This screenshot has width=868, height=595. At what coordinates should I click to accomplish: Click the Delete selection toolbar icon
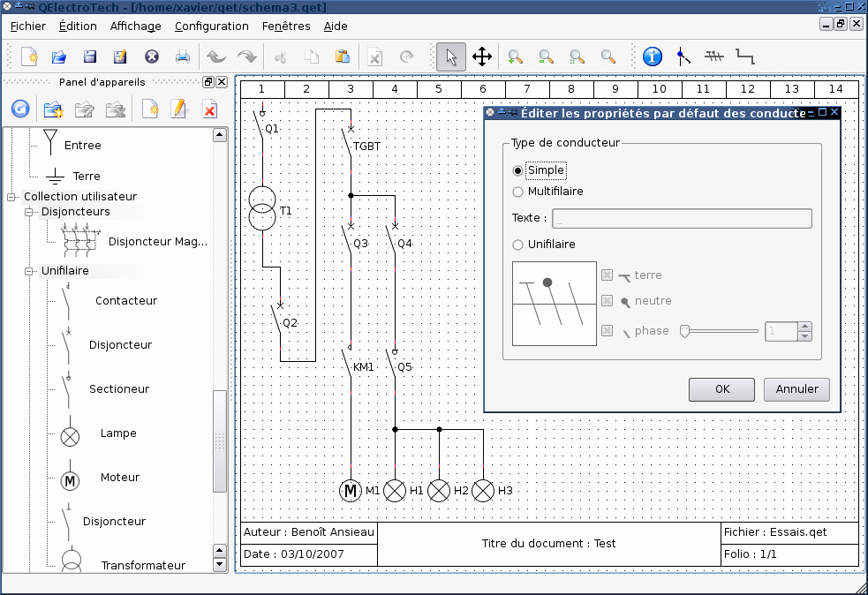375,56
